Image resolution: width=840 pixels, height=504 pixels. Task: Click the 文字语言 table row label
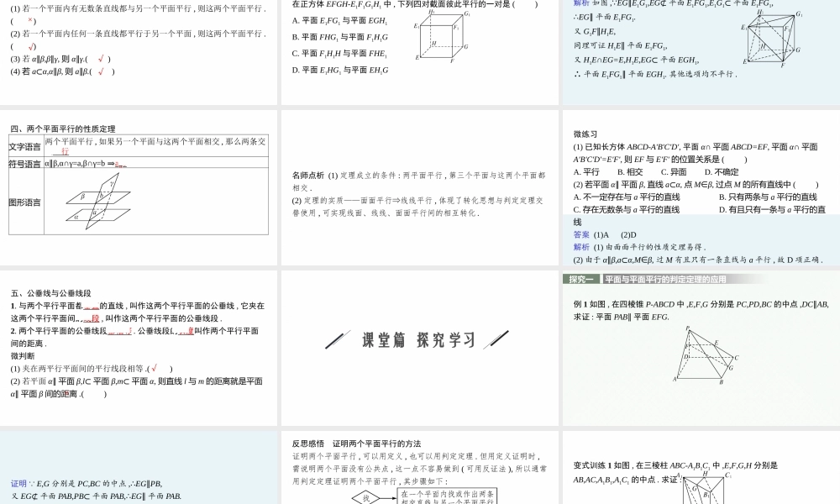point(25,146)
